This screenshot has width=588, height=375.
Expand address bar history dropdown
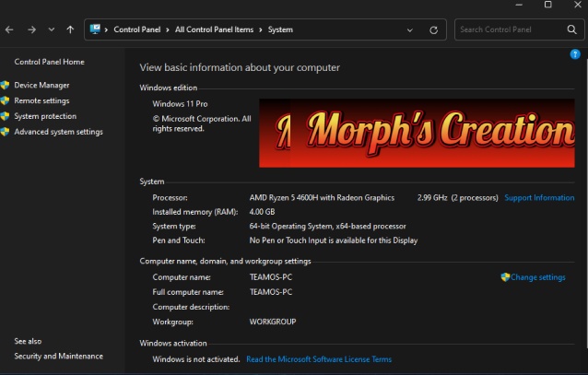click(x=410, y=30)
